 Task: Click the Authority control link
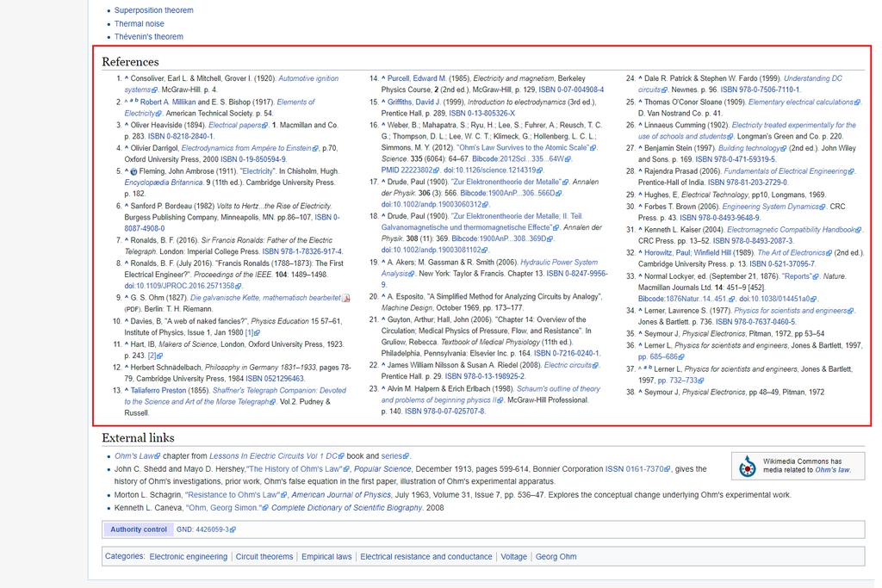[139, 529]
